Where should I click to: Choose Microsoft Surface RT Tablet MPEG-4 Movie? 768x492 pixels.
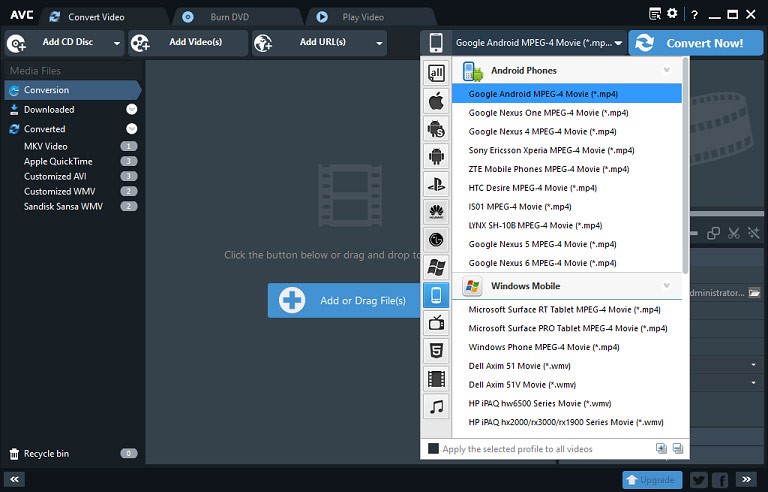[566, 310]
